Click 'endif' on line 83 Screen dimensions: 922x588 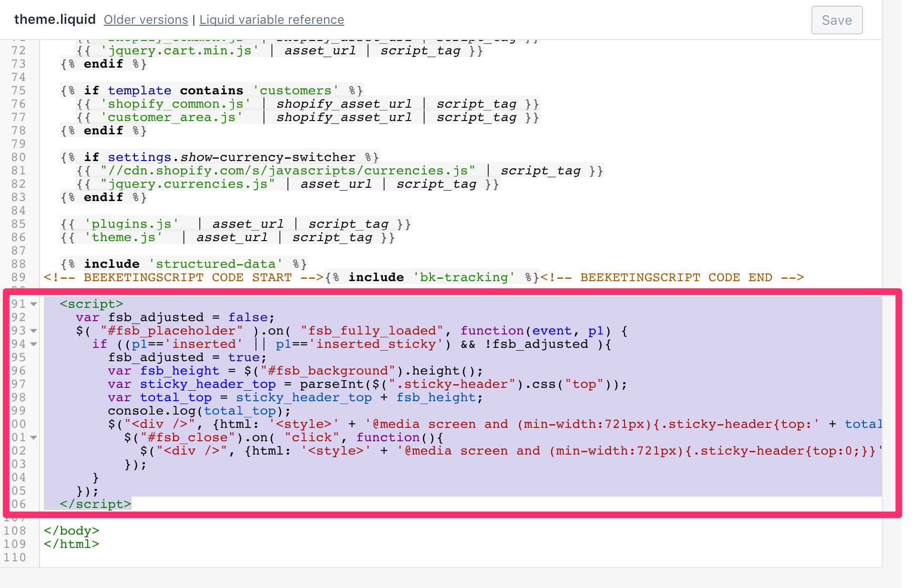point(103,197)
